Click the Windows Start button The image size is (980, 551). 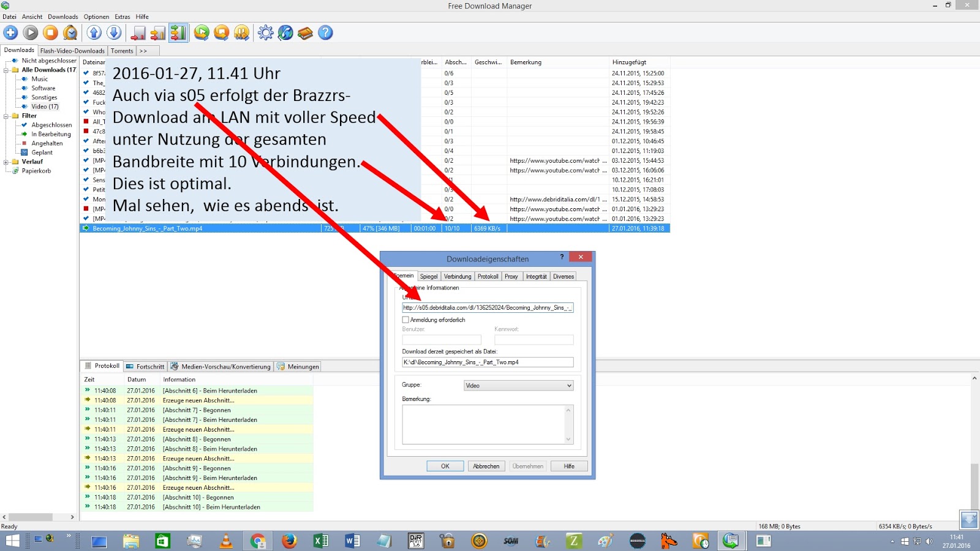[x=12, y=541]
